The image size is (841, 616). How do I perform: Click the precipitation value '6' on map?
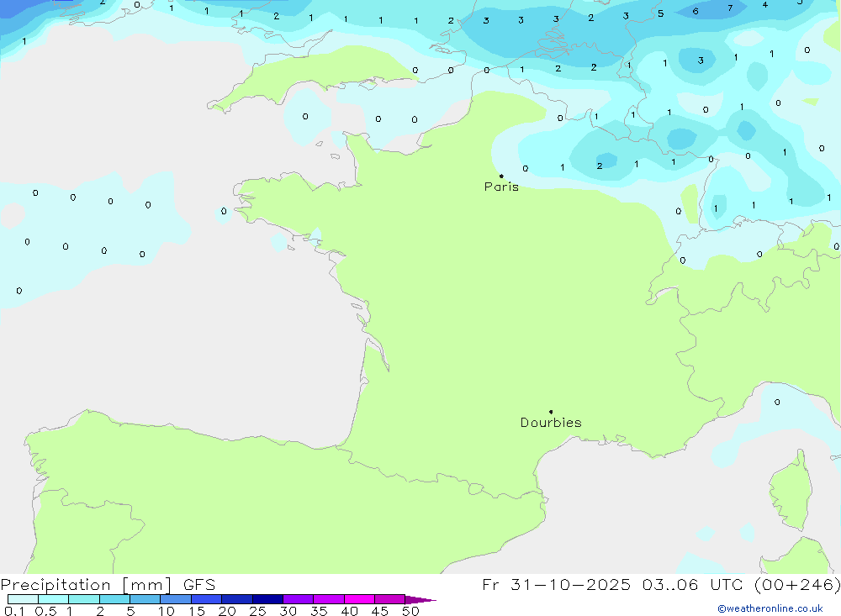[696, 11]
